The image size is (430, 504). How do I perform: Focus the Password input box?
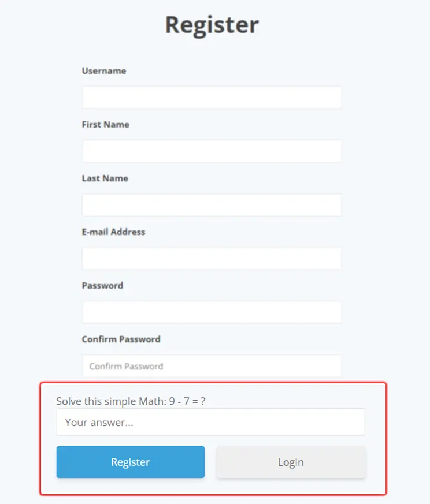212,312
